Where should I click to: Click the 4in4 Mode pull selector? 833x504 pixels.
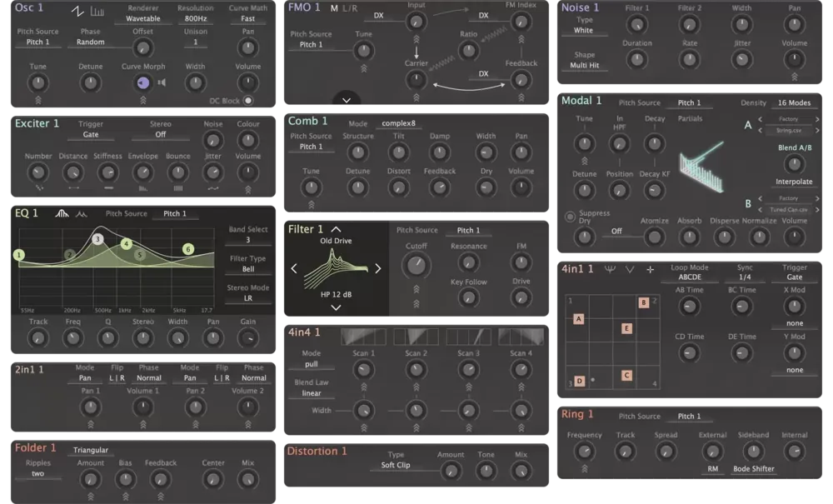[x=312, y=364]
